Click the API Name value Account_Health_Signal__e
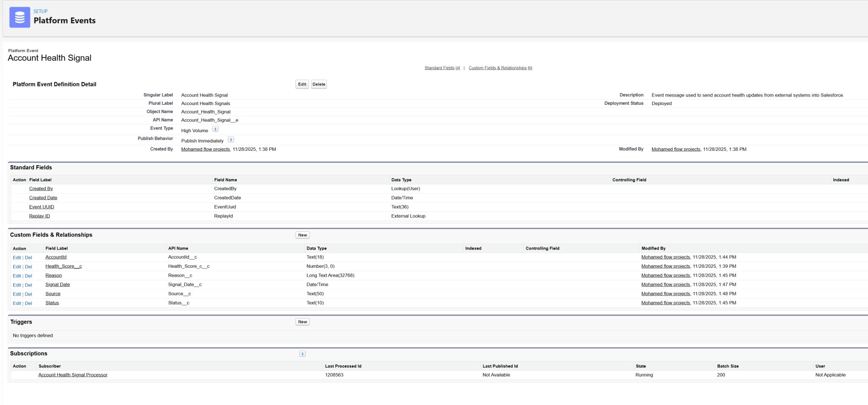The width and height of the screenshot is (868, 405). pyautogui.click(x=210, y=120)
